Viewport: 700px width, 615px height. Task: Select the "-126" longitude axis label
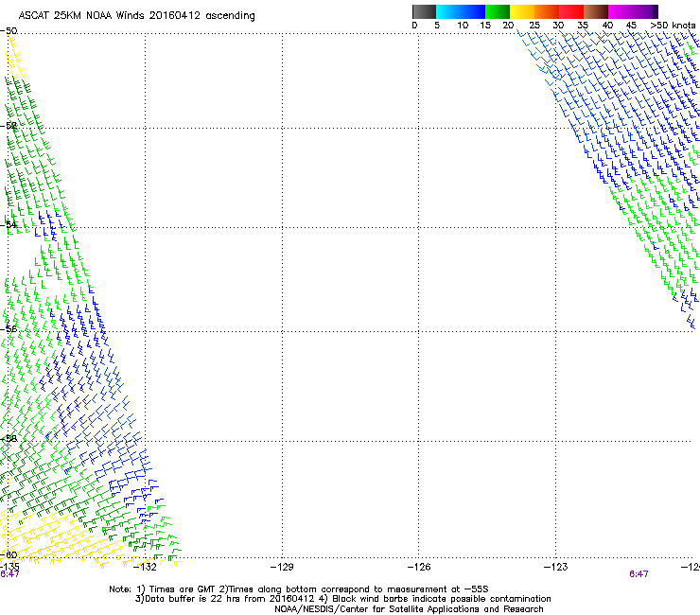[419, 567]
